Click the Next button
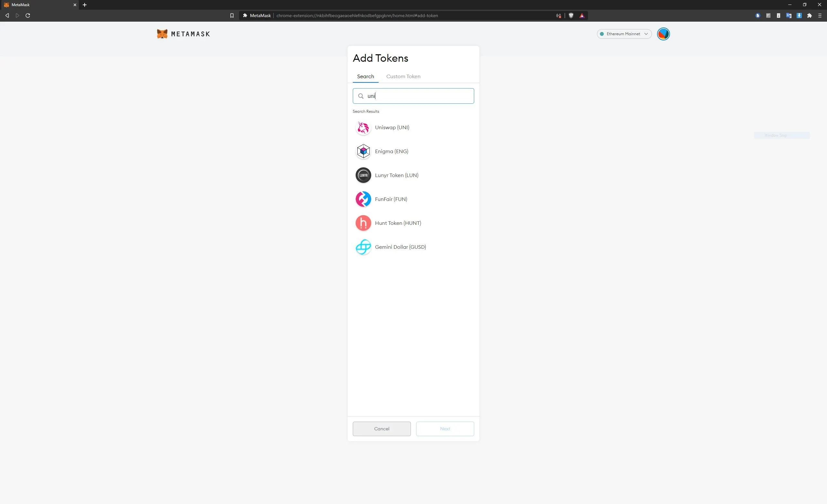Viewport: 827px width, 504px height. tap(445, 428)
